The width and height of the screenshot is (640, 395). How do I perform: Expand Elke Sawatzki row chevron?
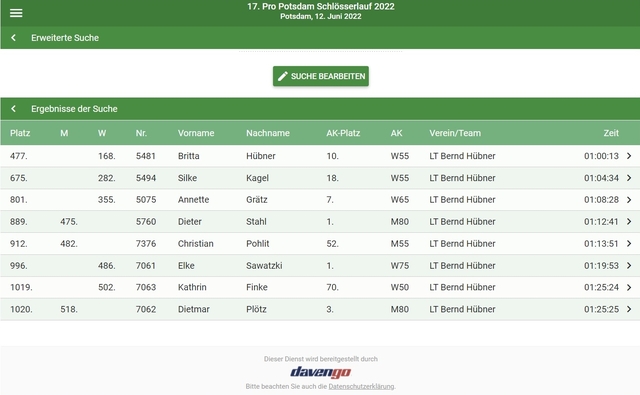coord(629,266)
